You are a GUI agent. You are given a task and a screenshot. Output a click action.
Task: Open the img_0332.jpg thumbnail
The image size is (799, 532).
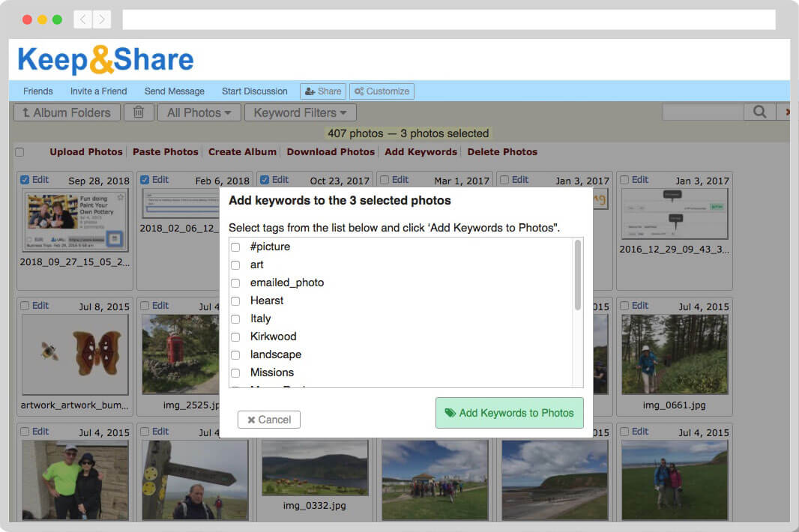[x=315, y=468]
